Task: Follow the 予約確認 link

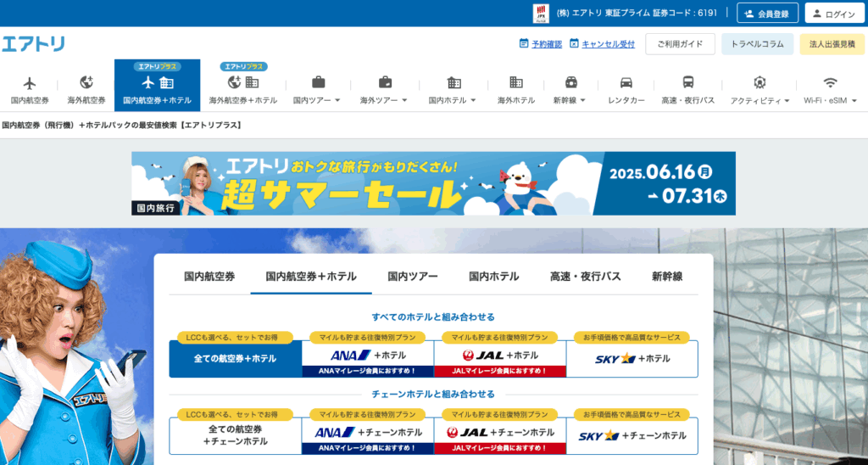Action: (547, 44)
